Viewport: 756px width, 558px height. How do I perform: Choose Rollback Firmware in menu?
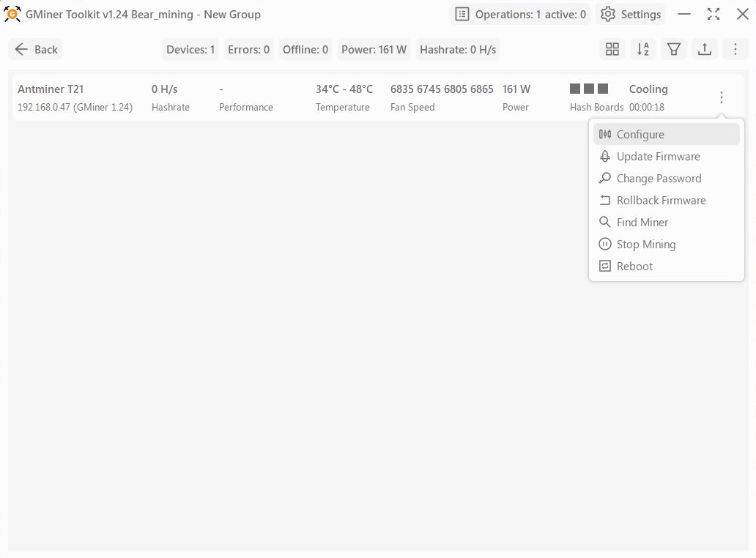click(x=667, y=201)
